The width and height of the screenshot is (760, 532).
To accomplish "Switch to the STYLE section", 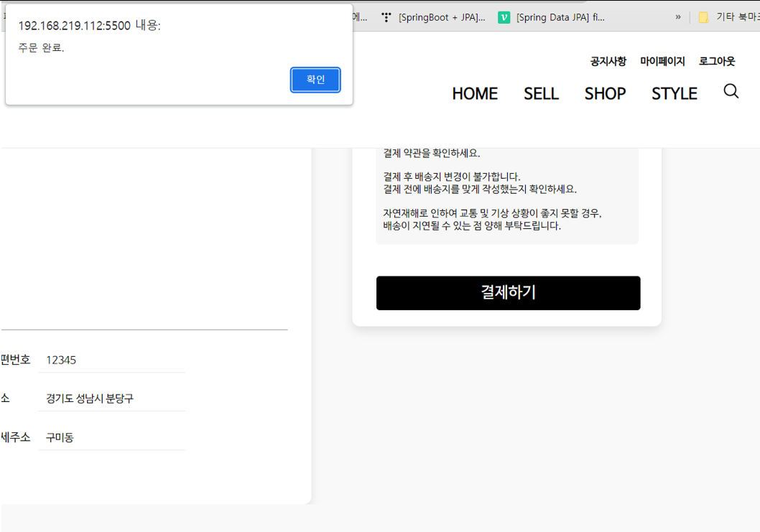I will point(674,93).
